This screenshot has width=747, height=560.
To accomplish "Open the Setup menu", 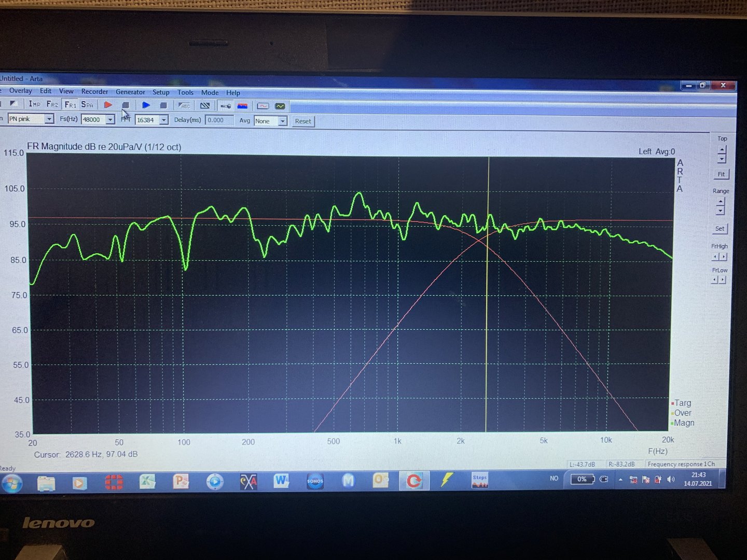I will 161,92.
